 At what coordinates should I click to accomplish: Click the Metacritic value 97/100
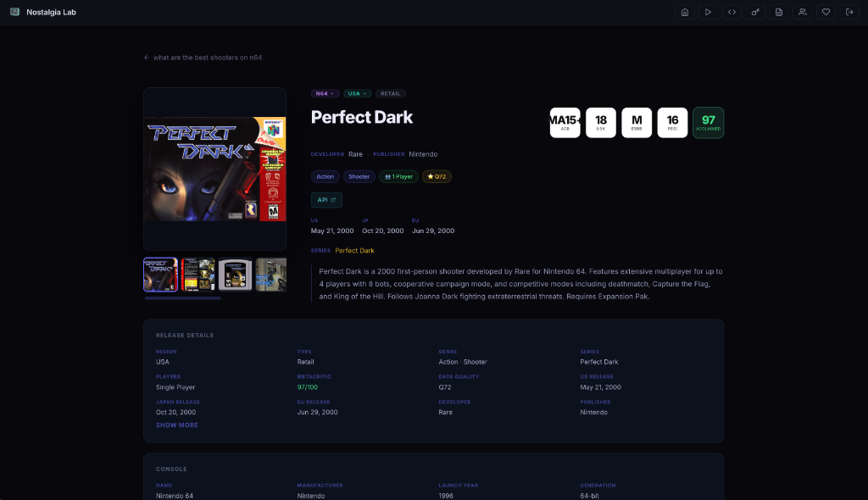(x=307, y=387)
